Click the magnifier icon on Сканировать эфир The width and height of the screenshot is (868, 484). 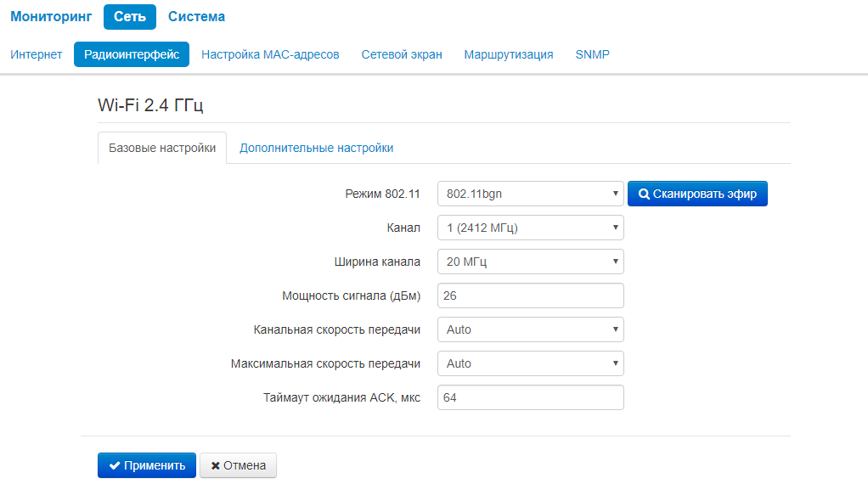[645, 194]
